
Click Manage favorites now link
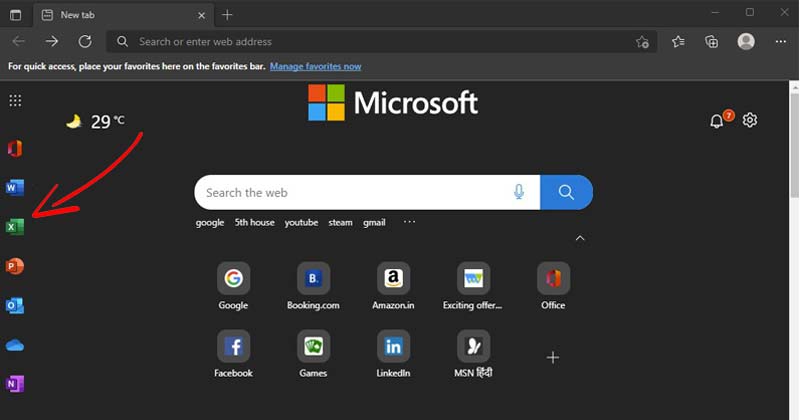[315, 66]
